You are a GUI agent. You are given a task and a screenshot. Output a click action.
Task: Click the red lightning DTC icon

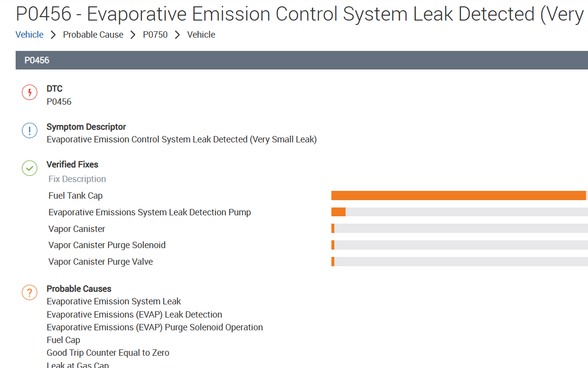[x=29, y=92]
